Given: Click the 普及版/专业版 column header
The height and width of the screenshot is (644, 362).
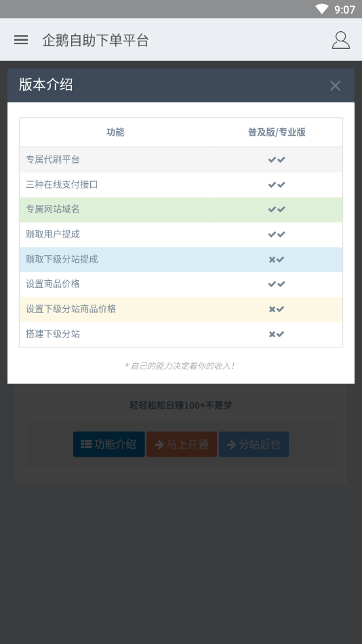Looking at the screenshot, I should tap(277, 132).
